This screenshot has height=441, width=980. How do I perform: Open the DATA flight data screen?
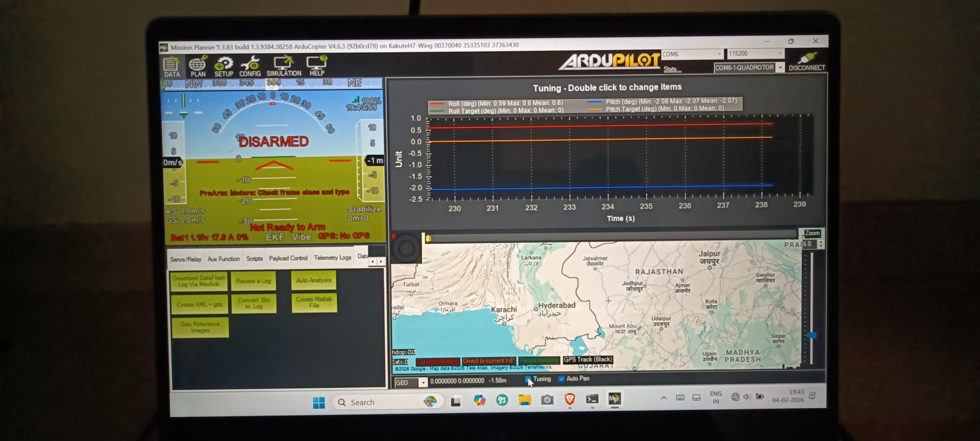tap(171, 67)
